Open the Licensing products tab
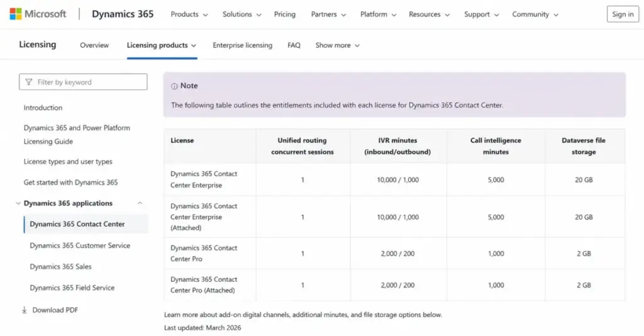The height and width of the screenshot is (336, 644). [x=162, y=45]
